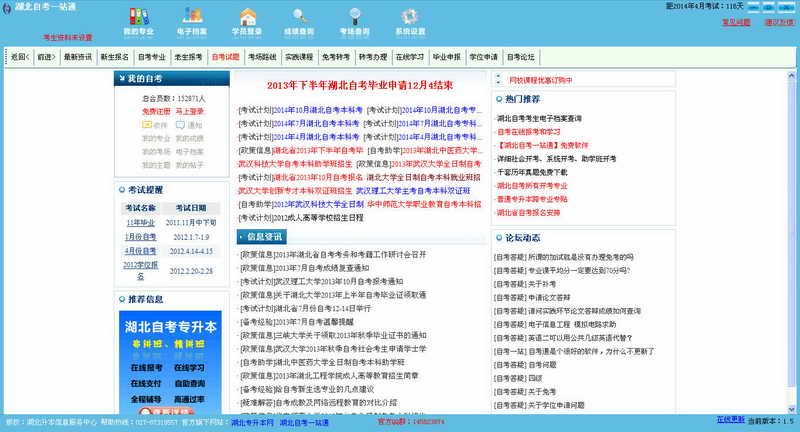Open 系统设置 gear icon
The height and width of the screenshot is (432, 800).
[410, 16]
